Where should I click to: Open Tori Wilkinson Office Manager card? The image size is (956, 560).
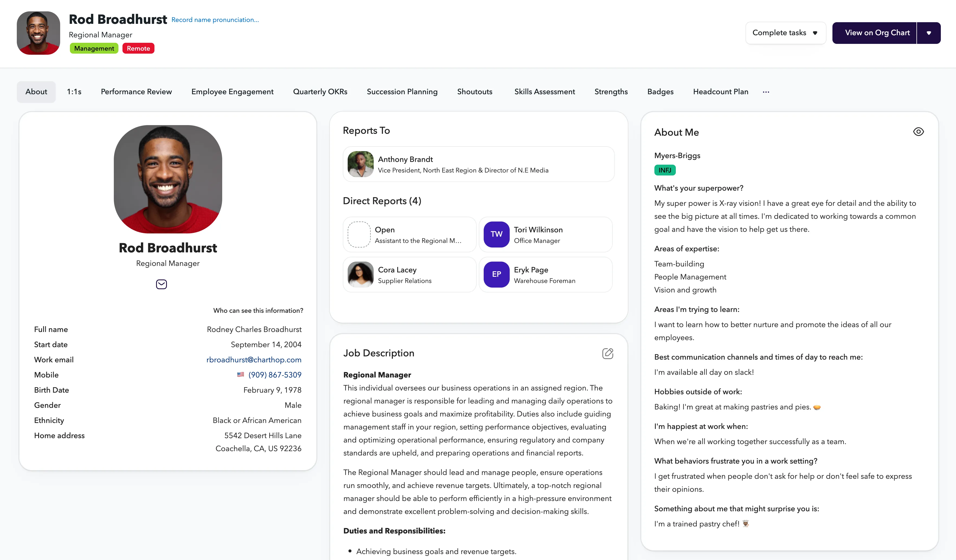545,234
